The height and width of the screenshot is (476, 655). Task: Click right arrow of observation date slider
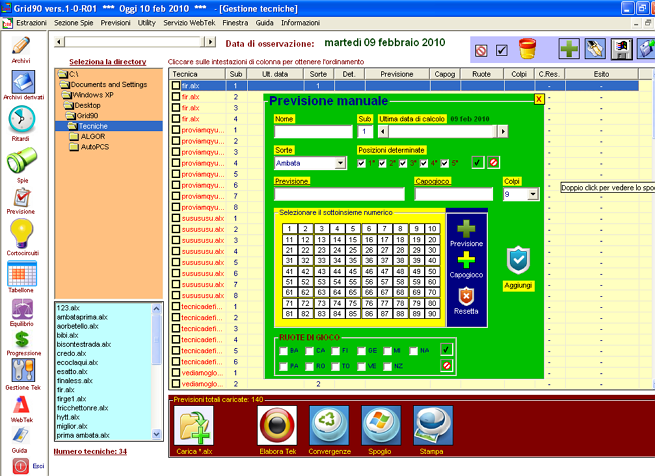coord(210,42)
